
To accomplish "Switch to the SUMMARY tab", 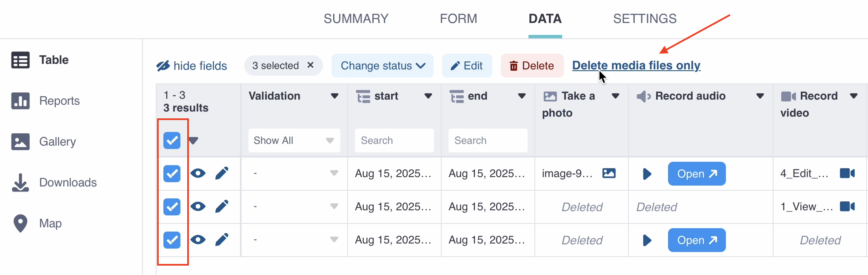I will [x=356, y=19].
